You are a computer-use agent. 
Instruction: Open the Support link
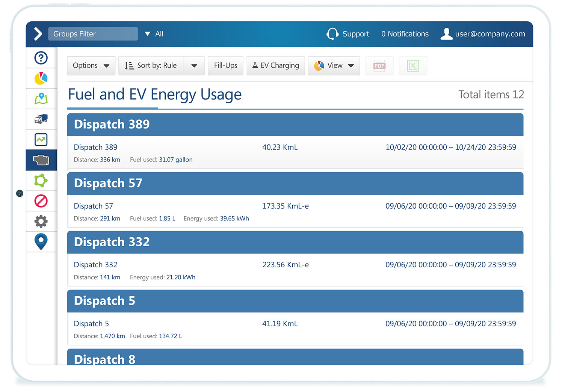click(x=348, y=34)
